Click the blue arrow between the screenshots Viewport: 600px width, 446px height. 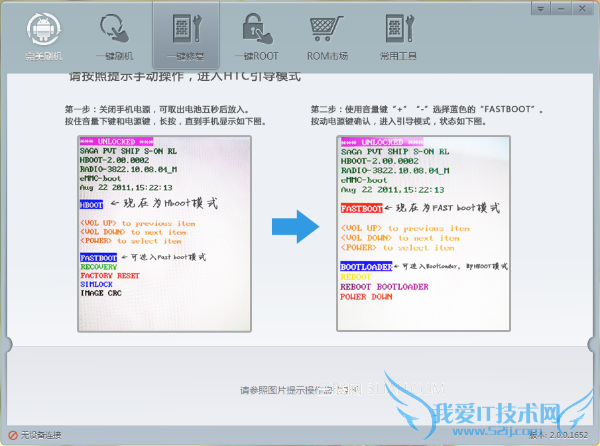coord(295,226)
